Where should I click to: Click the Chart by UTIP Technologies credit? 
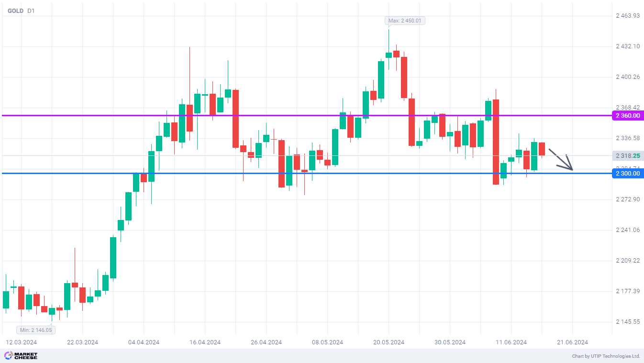point(606,356)
